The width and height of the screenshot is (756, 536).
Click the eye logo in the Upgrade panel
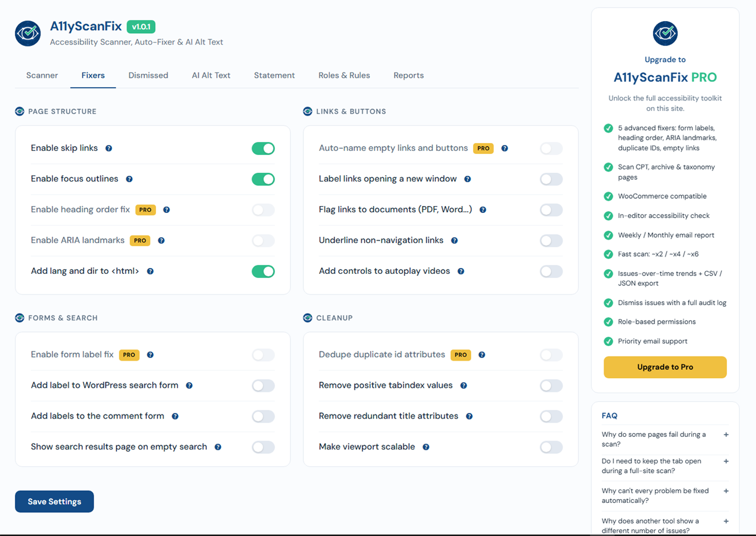[665, 33]
